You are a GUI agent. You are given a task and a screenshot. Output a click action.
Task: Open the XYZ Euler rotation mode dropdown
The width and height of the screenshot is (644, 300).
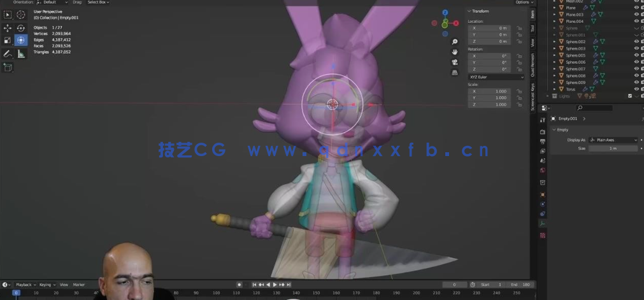(496, 77)
